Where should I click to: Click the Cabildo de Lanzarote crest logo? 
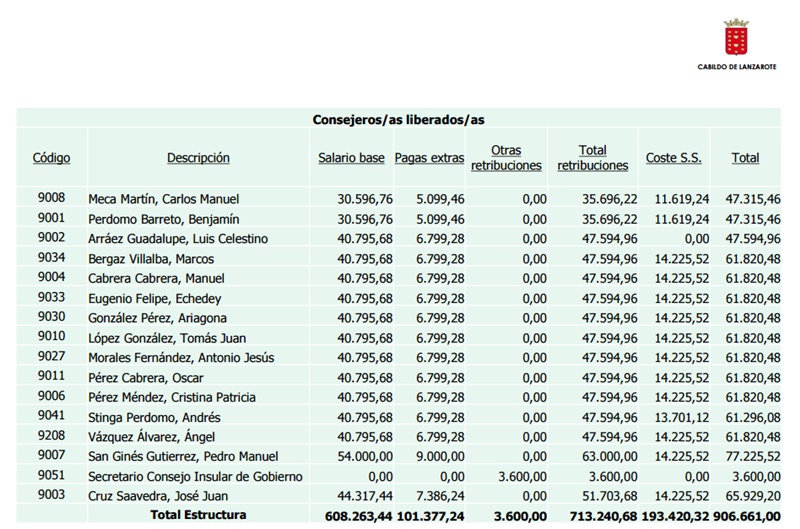coord(736,38)
